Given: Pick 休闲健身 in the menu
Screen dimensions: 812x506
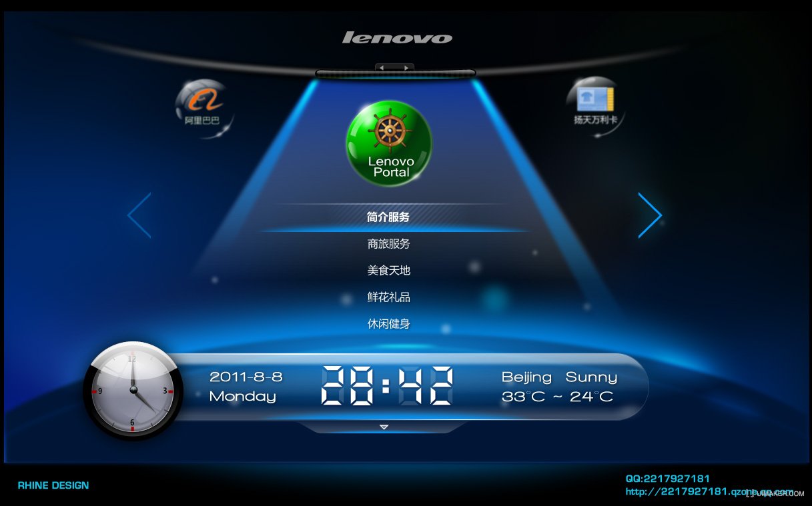Looking at the screenshot, I should point(388,324).
